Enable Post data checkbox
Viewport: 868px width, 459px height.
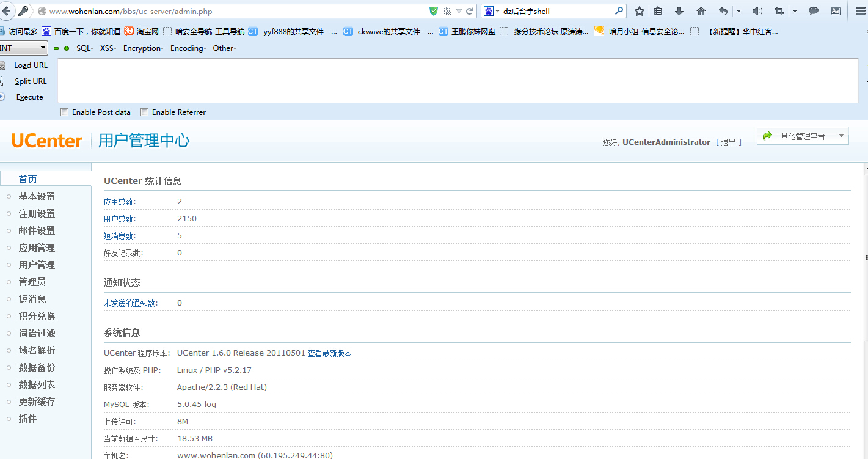64,112
